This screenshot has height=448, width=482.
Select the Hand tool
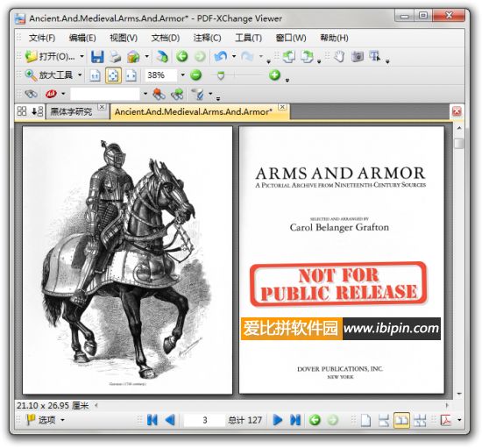coord(339,57)
